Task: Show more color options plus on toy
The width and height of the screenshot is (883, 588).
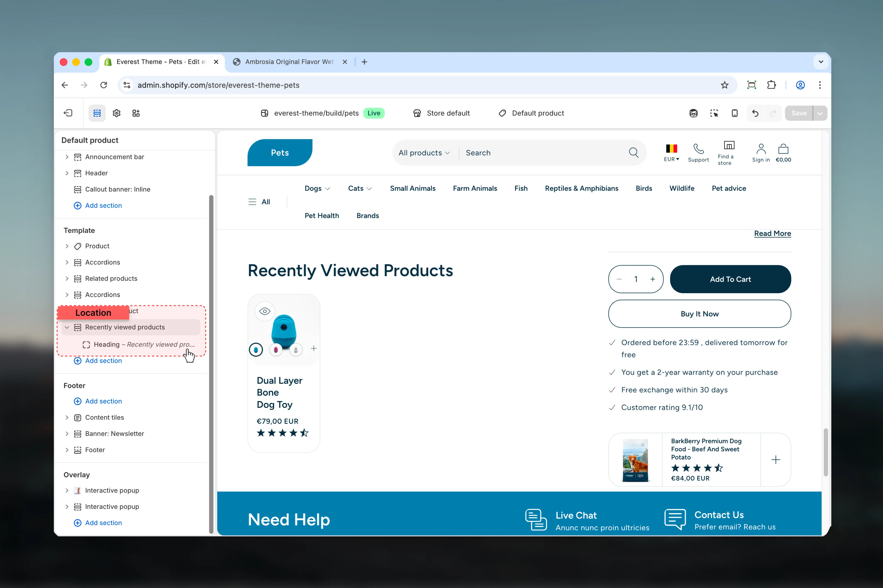Action: (x=314, y=348)
